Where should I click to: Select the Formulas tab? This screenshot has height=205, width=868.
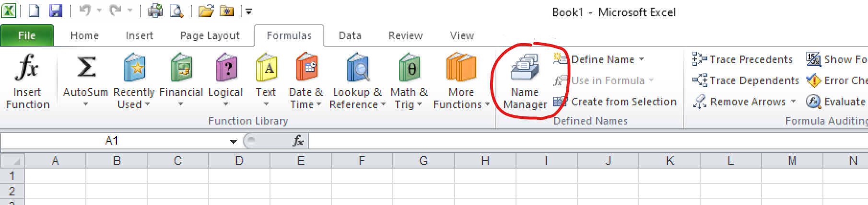point(289,36)
